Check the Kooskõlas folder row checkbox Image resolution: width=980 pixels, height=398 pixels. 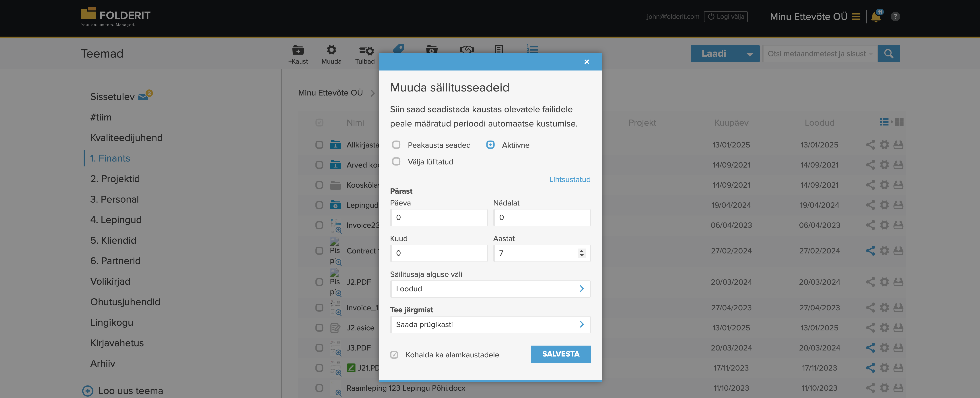(x=319, y=185)
